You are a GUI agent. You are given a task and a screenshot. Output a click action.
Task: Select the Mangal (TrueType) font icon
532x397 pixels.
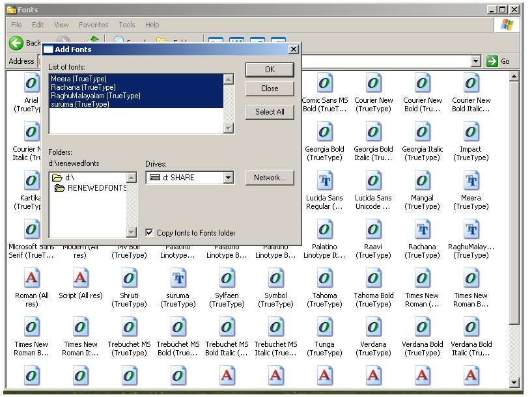[422, 181]
